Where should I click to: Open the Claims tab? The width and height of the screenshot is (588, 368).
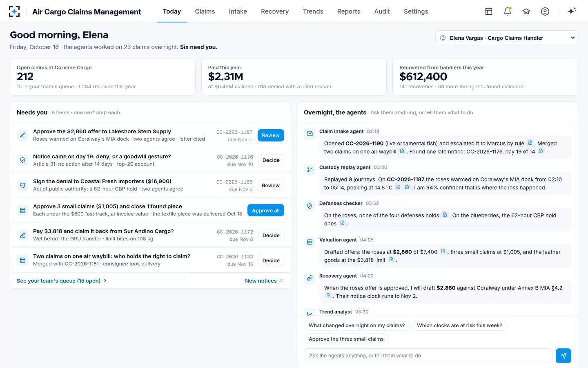coord(205,11)
